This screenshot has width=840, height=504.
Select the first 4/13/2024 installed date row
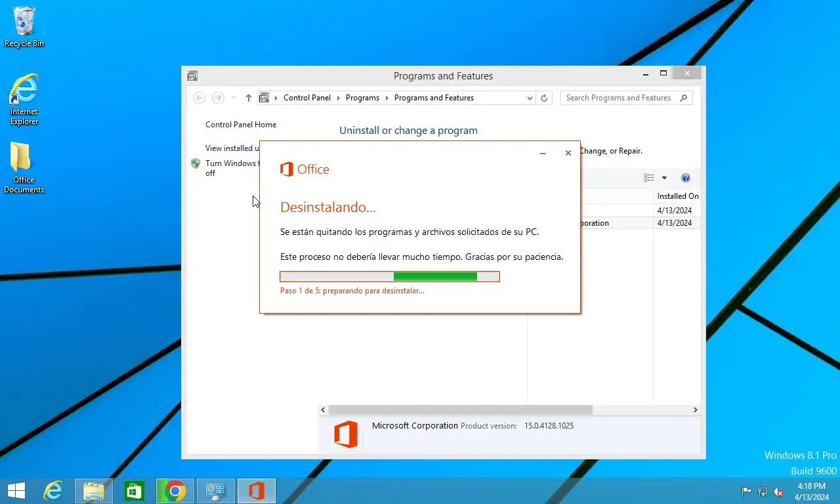pyautogui.click(x=675, y=211)
